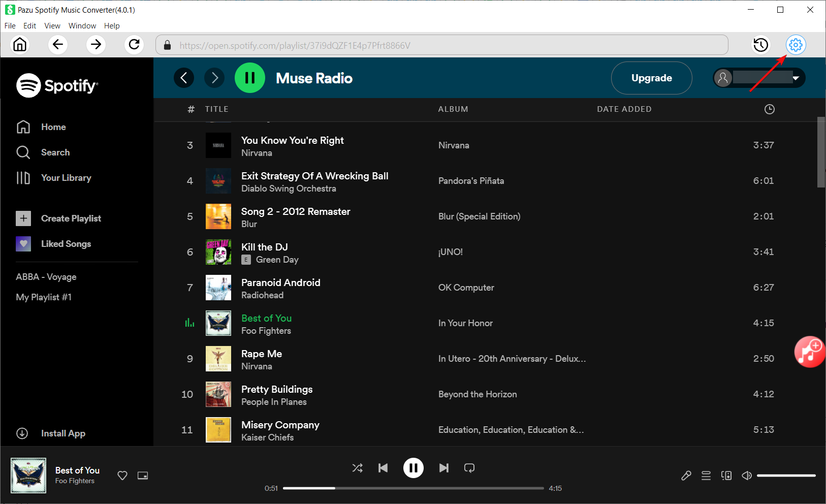Go to the converter home page icon
The image size is (826, 504).
pyautogui.click(x=20, y=45)
